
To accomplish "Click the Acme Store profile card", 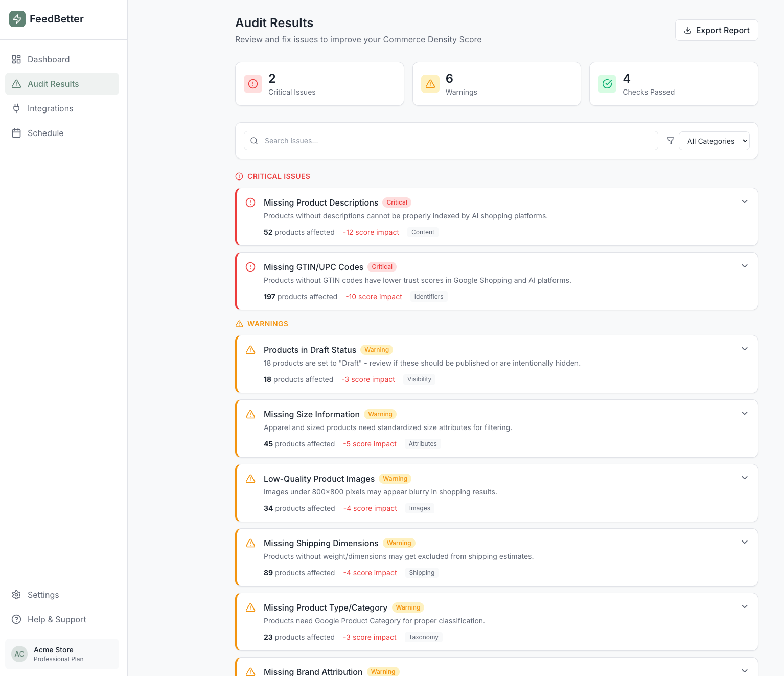I will 61,654.
